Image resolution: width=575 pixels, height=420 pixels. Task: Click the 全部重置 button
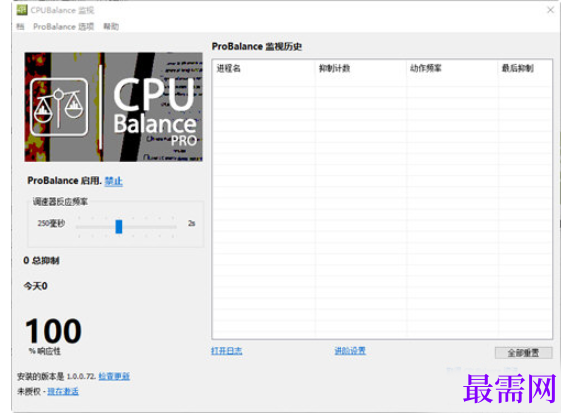click(x=523, y=353)
